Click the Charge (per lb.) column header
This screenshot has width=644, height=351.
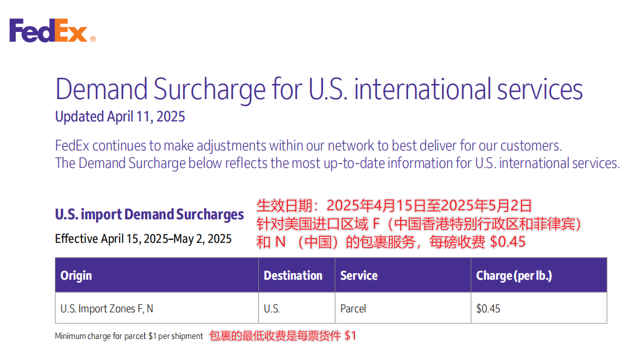click(x=514, y=275)
